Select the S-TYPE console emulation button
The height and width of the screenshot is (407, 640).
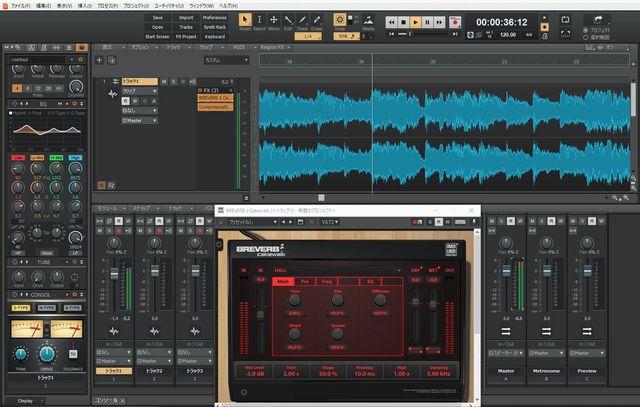pyautogui.click(x=21, y=308)
